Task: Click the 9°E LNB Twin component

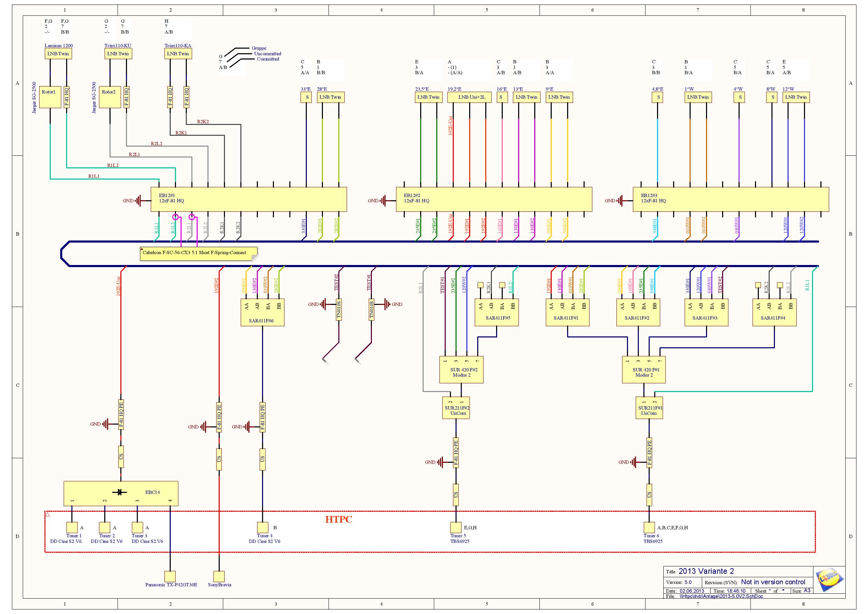Action: pyautogui.click(x=559, y=97)
